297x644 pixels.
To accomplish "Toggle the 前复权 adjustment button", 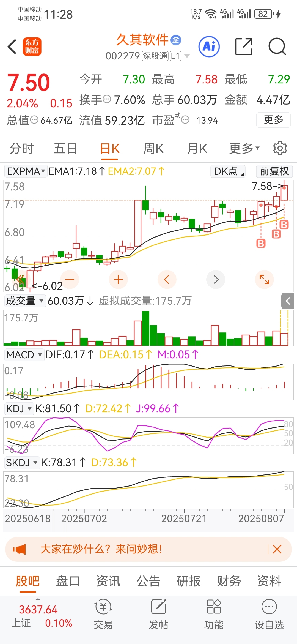I will (274, 171).
